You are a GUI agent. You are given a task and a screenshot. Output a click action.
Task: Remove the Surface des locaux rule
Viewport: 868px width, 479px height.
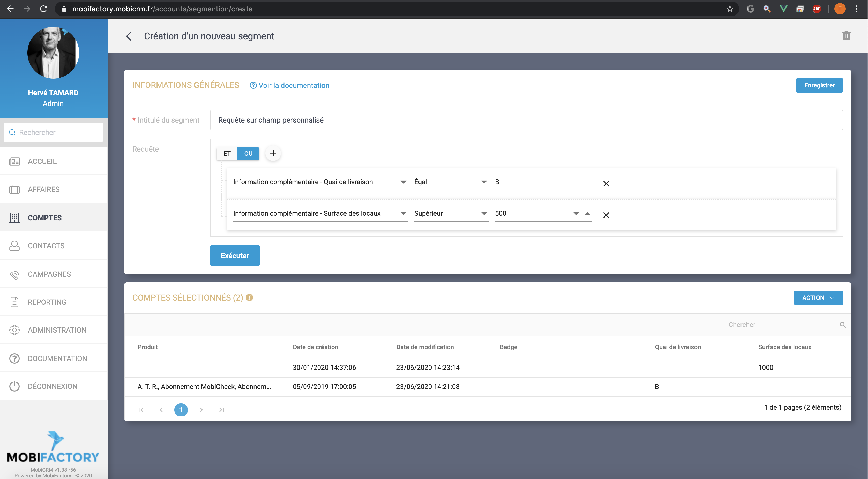point(606,215)
